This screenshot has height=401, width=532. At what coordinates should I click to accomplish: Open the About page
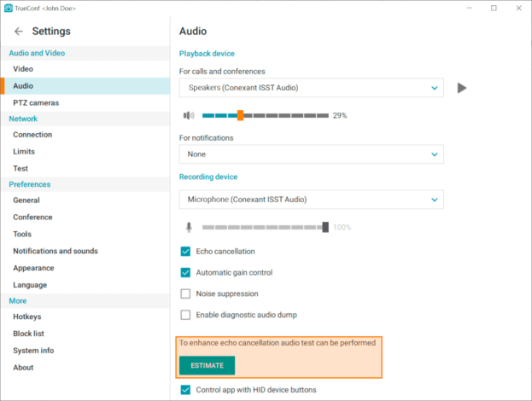85,368
